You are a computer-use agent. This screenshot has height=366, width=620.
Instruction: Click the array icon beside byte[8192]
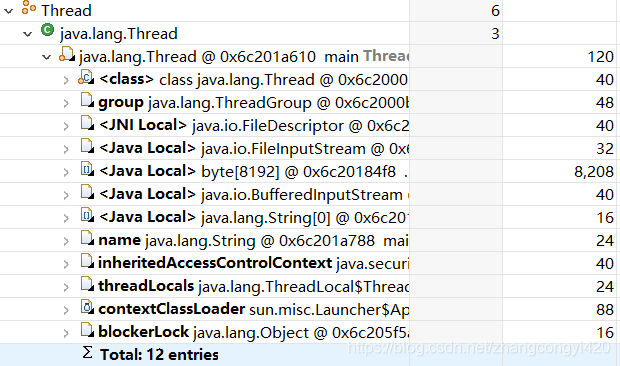click(87, 169)
